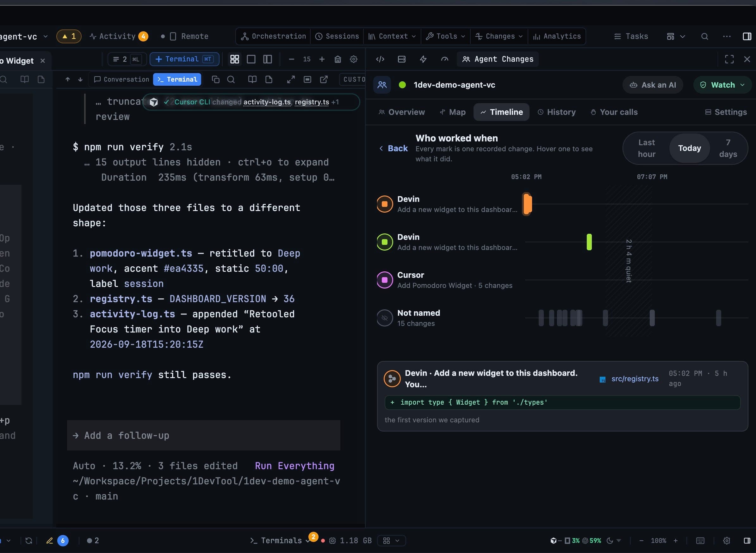This screenshot has height=553, width=756.
Task: Switch to single pane layout
Action: (x=251, y=59)
